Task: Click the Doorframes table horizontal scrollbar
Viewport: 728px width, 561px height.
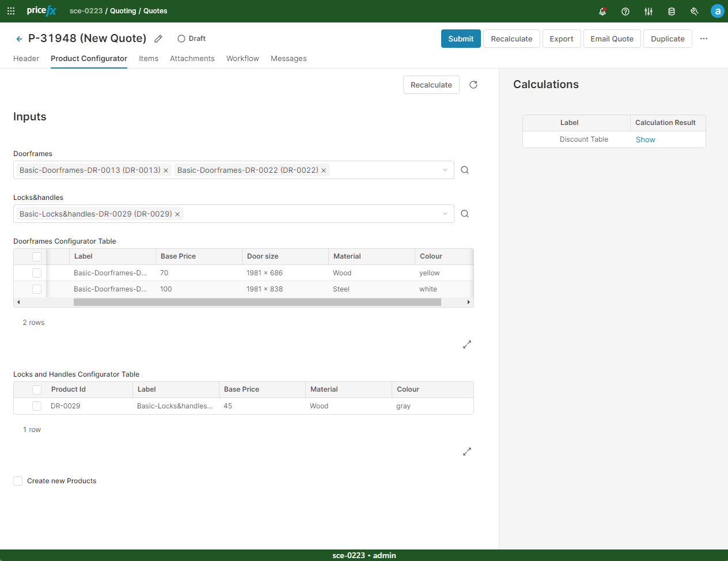Action: click(x=257, y=302)
